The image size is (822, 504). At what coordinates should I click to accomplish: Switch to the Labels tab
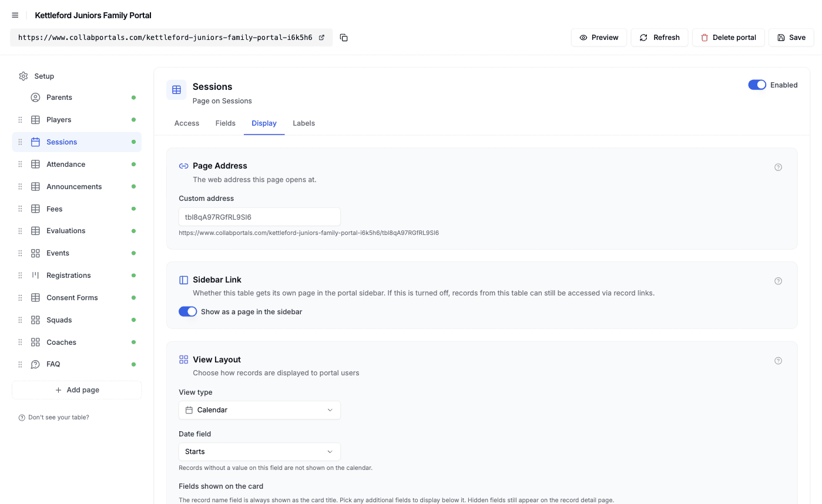[x=304, y=123]
